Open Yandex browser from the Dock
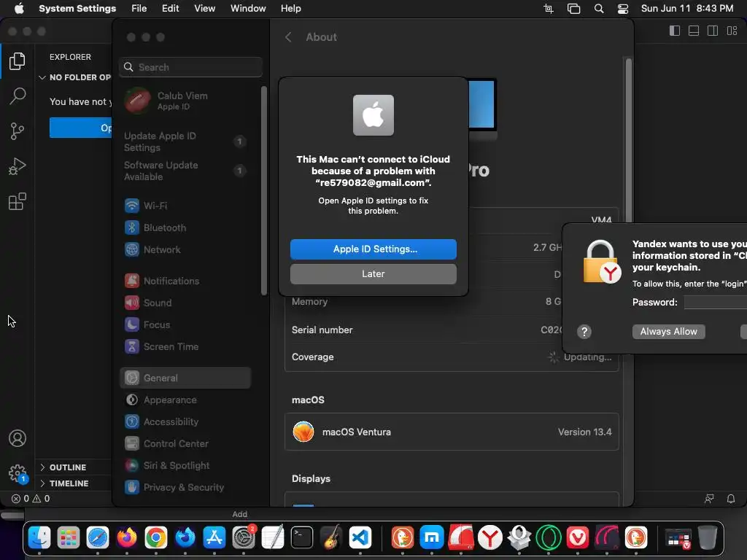 pyautogui.click(x=489, y=538)
